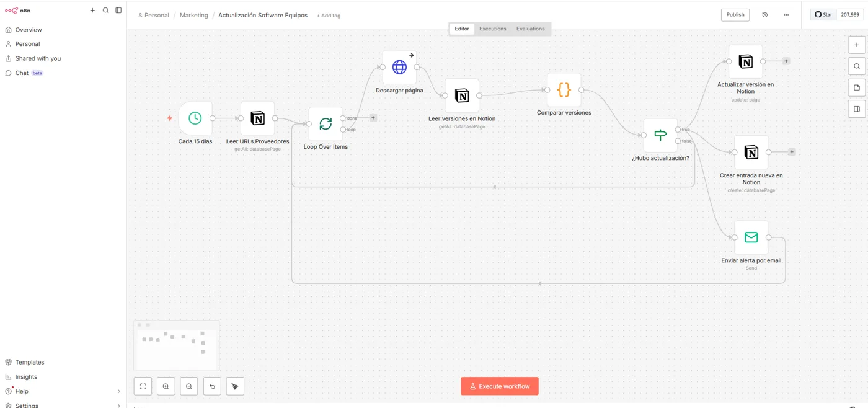Viewport: 868px width, 408px height.
Task: Select the Crear entrada nueva en Notion node
Action: [x=751, y=152]
